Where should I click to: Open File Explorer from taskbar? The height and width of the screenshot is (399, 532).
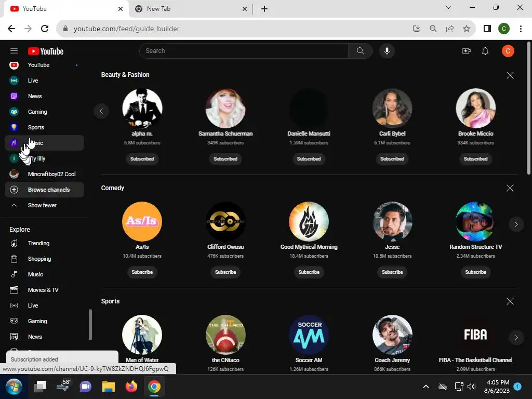109,387
